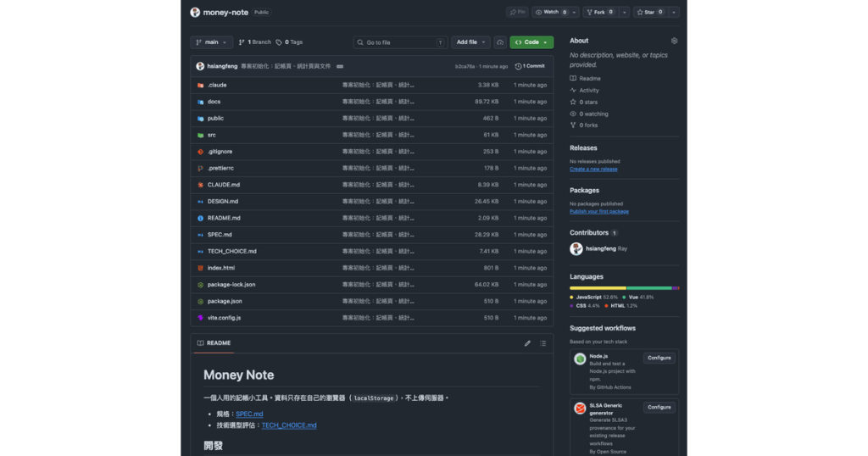Image resolution: width=868 pixels, height=456 pixels.
Task: Open the 1 Commit history
Action: (x=530, y=66)
